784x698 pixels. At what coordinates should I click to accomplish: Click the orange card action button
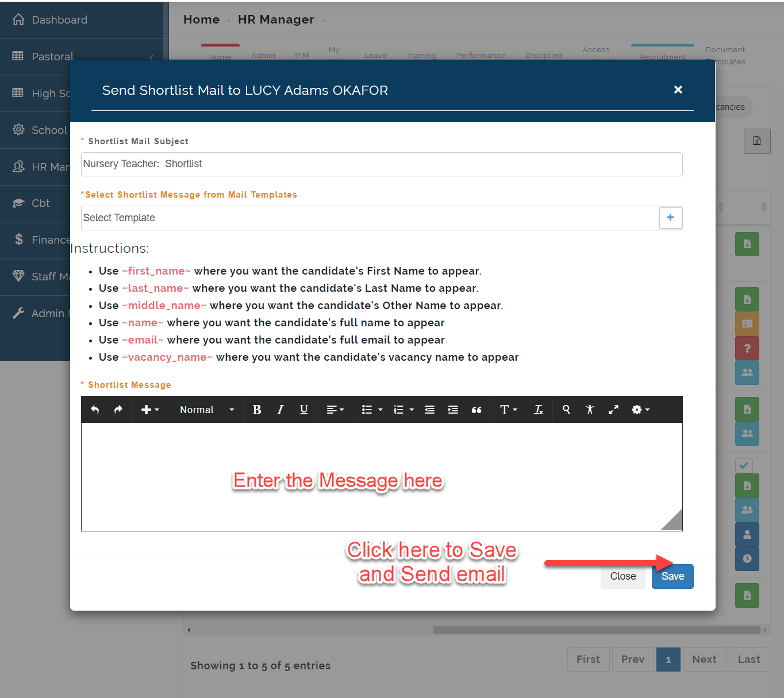click(x=747, y=323)
